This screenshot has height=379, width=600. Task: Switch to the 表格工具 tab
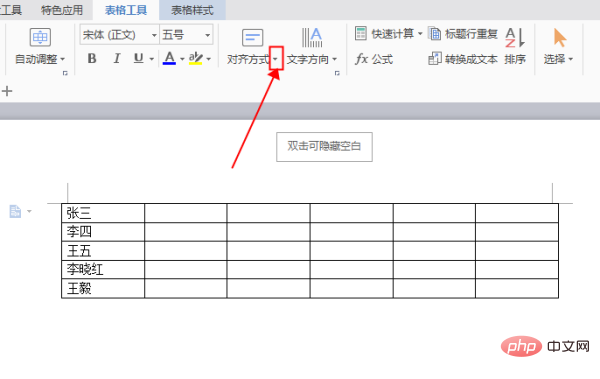click(x=126, y=10)
